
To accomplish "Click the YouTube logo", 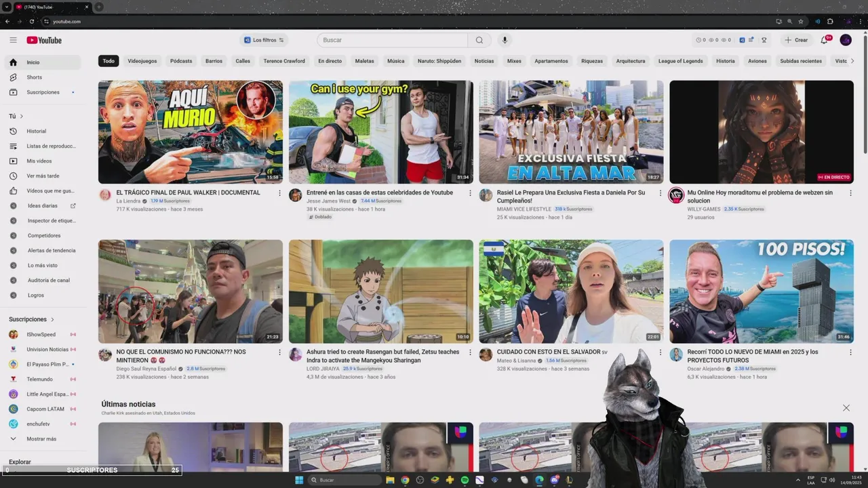I will point(44,40).
